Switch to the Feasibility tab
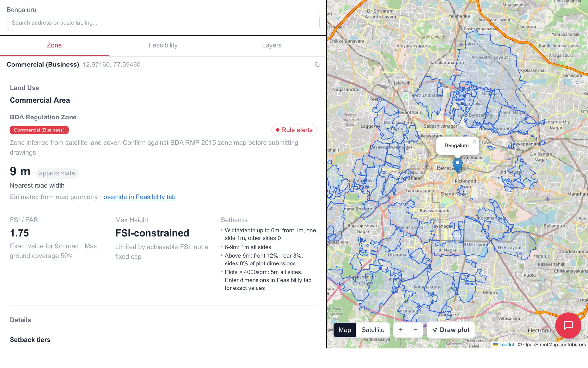Image resolution: width=588 pixels, height=368 pixels. [163, 45]
